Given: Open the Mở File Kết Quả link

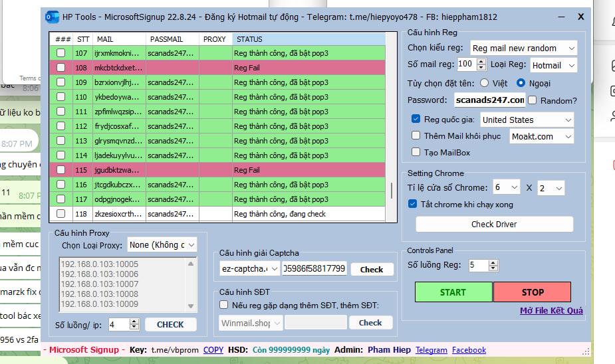Looking at the screenshot, I should click(551, 311).
